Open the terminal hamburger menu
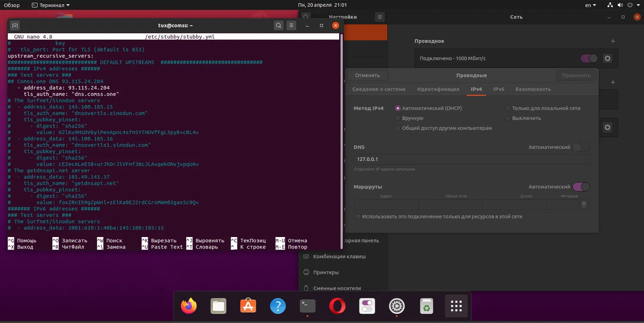 pyautogui.click(x=292, y=26)
